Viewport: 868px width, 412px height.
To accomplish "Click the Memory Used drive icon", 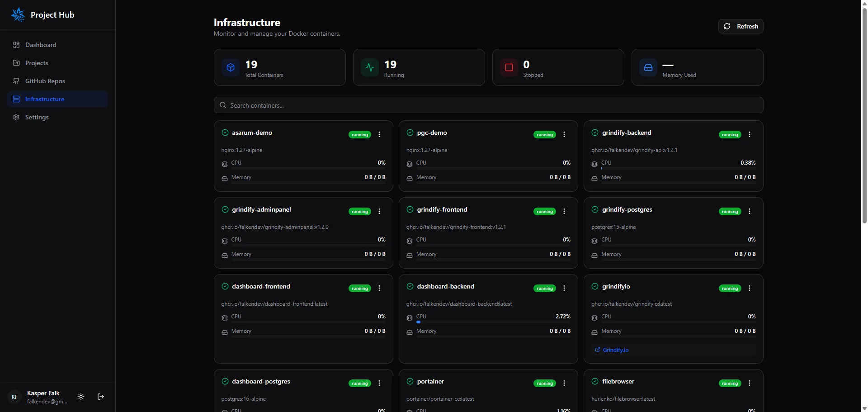I will pos(648,67).
